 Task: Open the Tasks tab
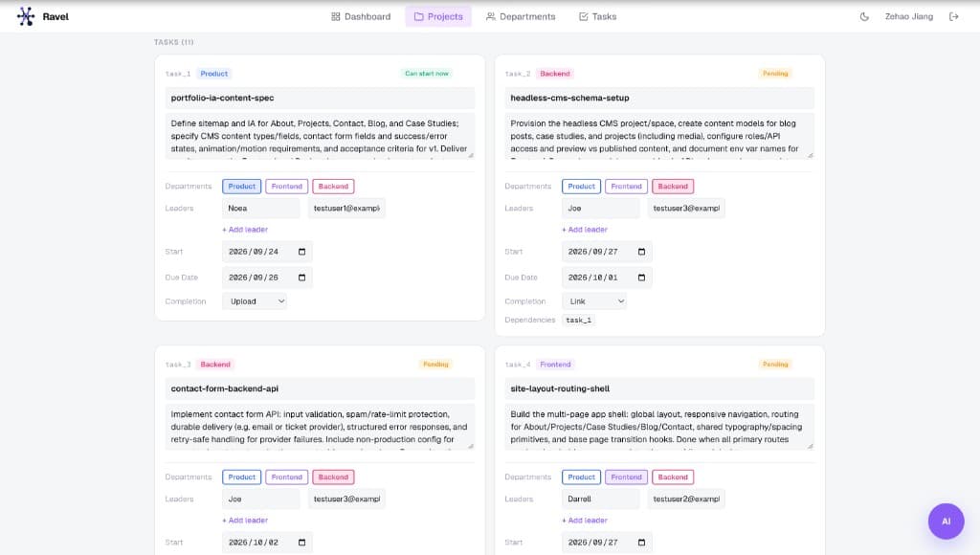pyautogui.click(x=597, y=17)
